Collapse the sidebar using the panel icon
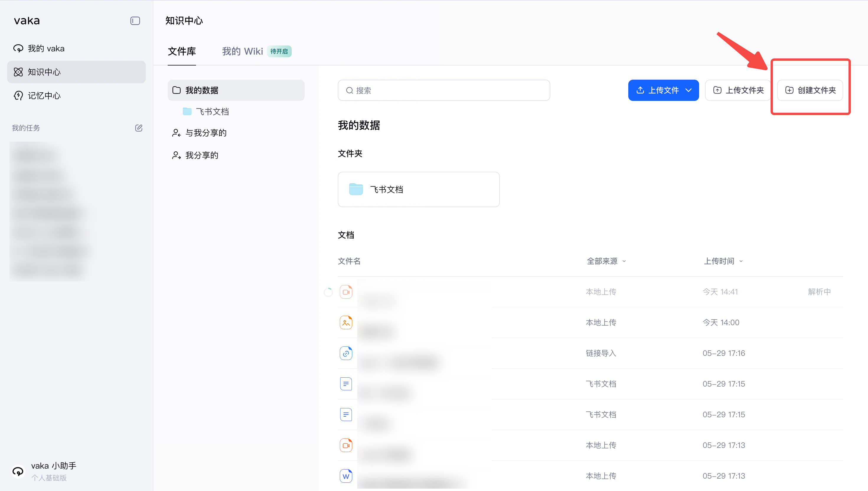Viewport: 868px width, 491px height. pyautogui.click(x=135, y=21)
